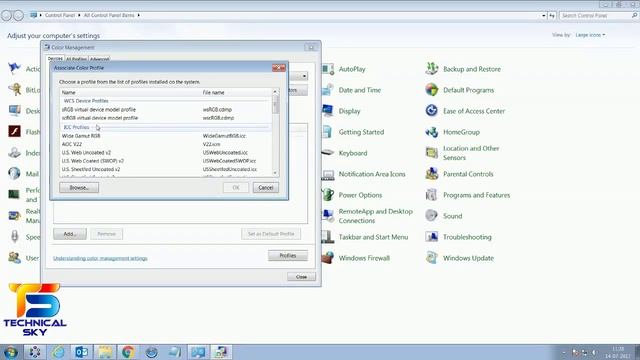
Task: Open File Explorer folder in taskbar
Action: [105, 352]
